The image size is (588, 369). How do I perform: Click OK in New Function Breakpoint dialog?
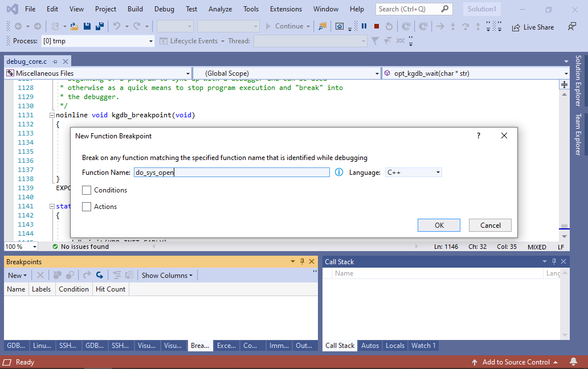[439, 225]
